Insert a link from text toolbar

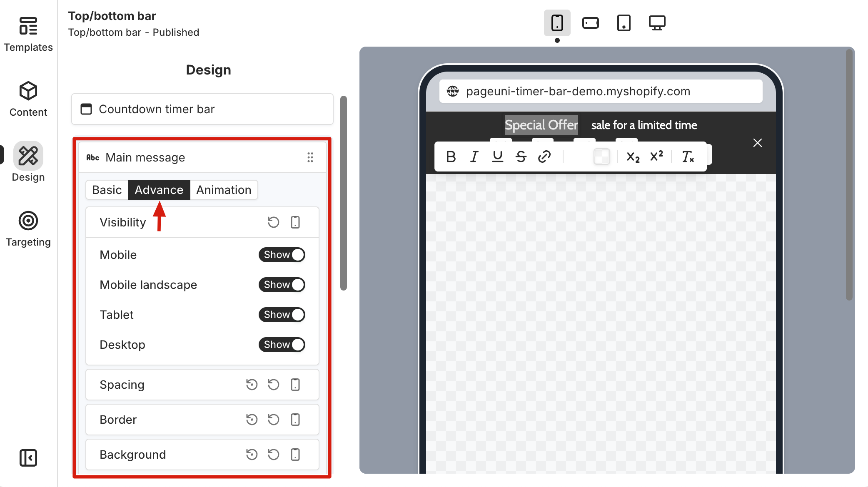click(544, 157)
